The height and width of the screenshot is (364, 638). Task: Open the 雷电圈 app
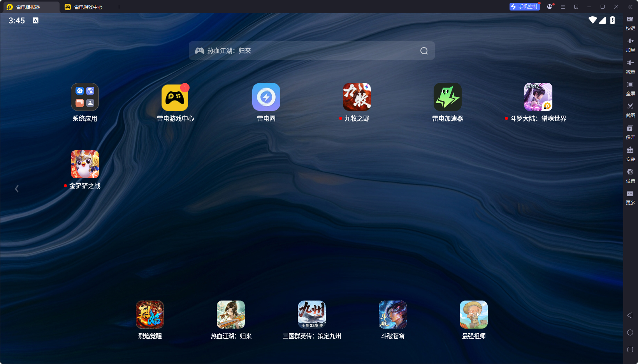266,97
